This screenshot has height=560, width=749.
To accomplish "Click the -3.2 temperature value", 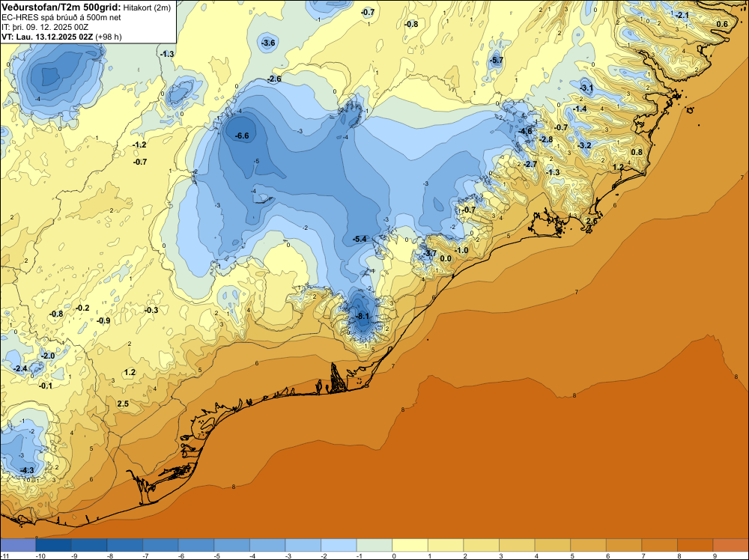I will point(584,145).
